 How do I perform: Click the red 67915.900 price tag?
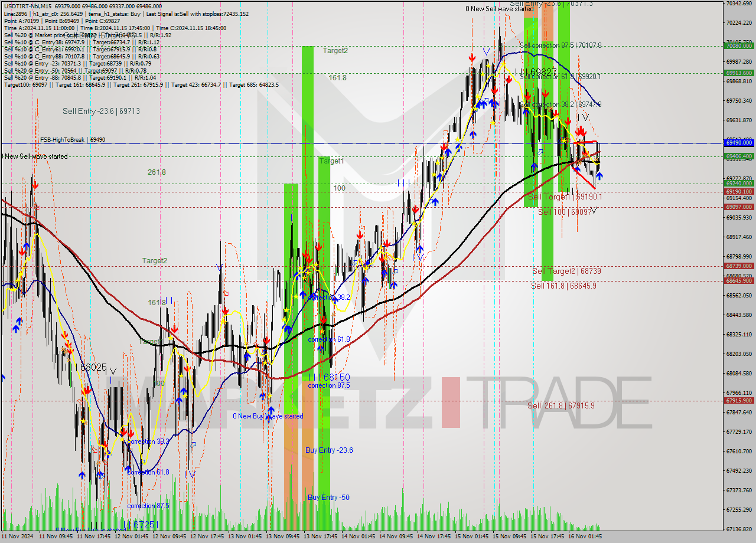[x=738, y=401]
